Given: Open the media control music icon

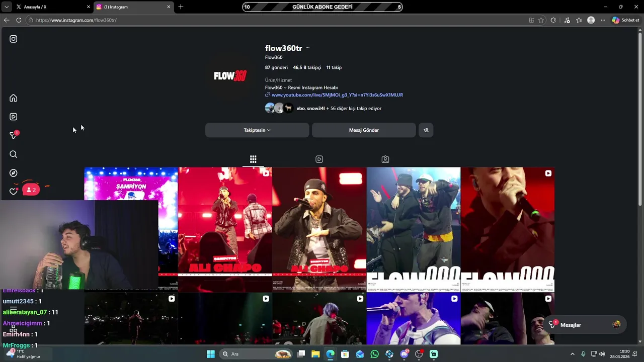Looking at the screenshot, I should click(567, 20).
